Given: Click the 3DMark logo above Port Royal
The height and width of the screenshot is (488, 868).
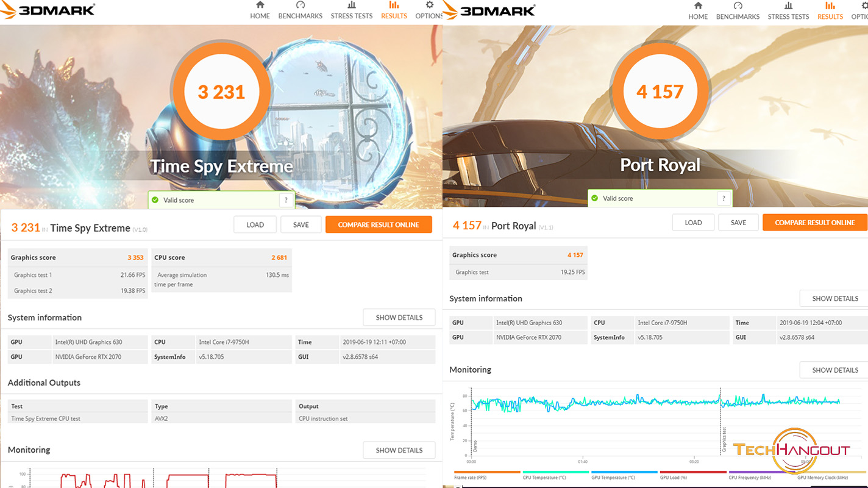Looking at the screenshot, I should tap(489, 10).
